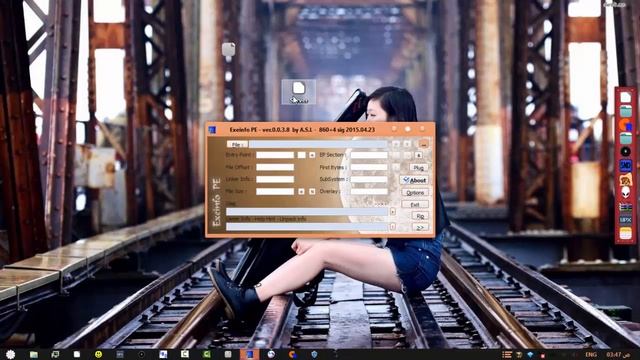
Task: Click the Entry Point value field
Action: [275, 155]
